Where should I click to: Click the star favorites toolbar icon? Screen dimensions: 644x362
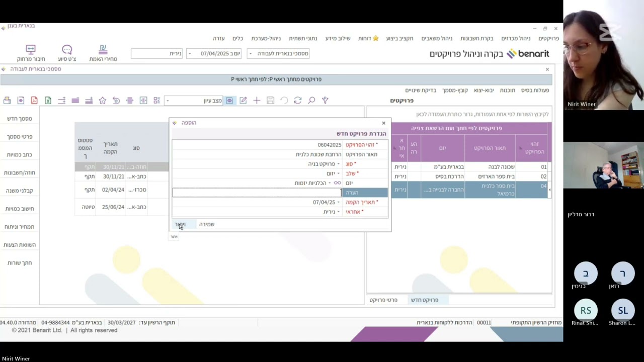[103, 101]
